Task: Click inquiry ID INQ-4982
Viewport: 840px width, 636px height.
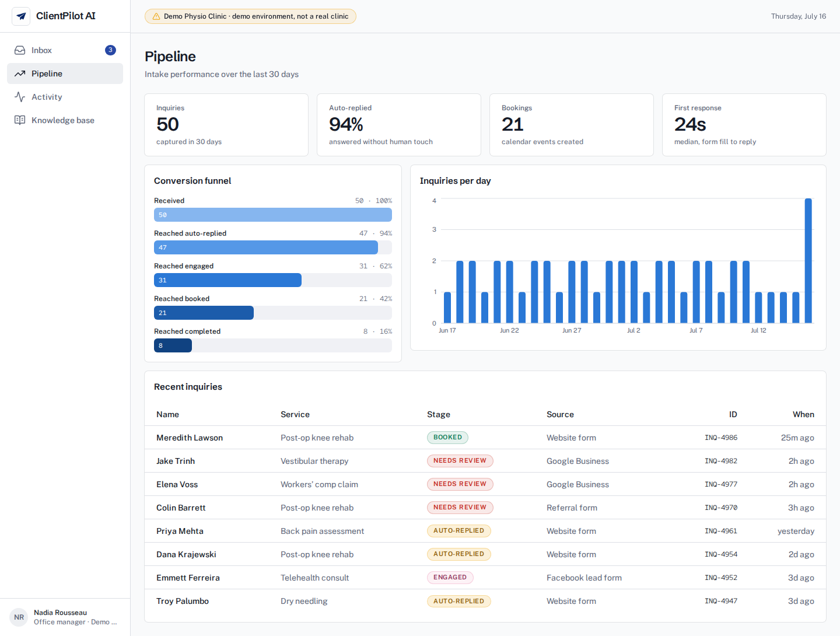Action: [x=721, y=461]
